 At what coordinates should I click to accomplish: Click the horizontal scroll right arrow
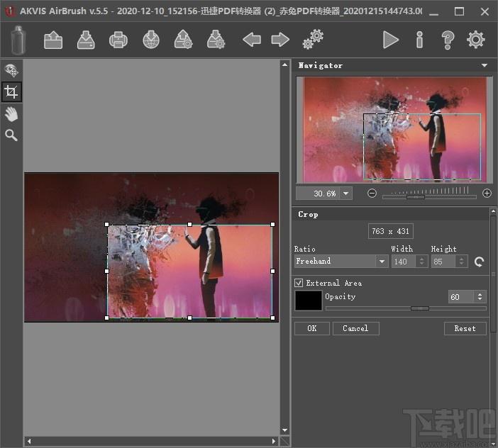point(274,441)
